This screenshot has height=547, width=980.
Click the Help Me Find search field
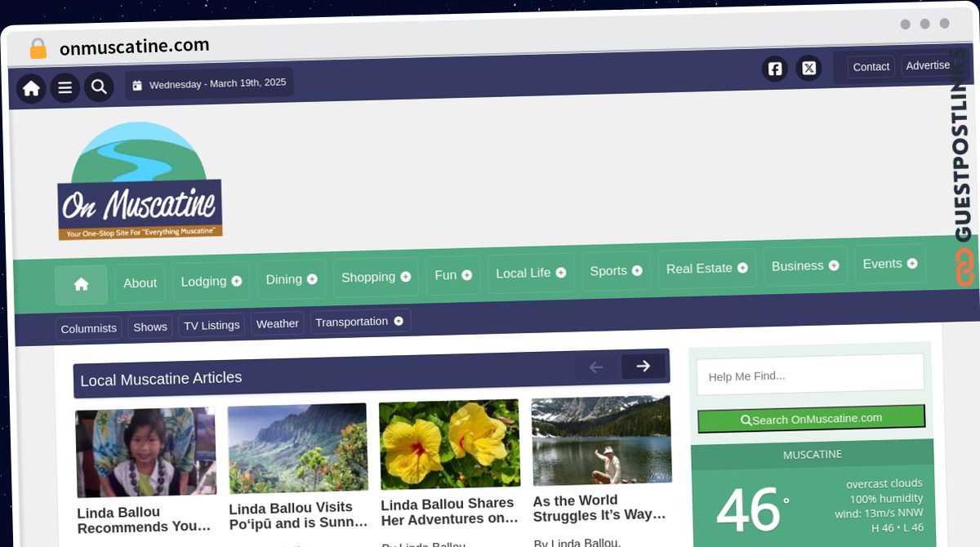[x=810, y=374]
